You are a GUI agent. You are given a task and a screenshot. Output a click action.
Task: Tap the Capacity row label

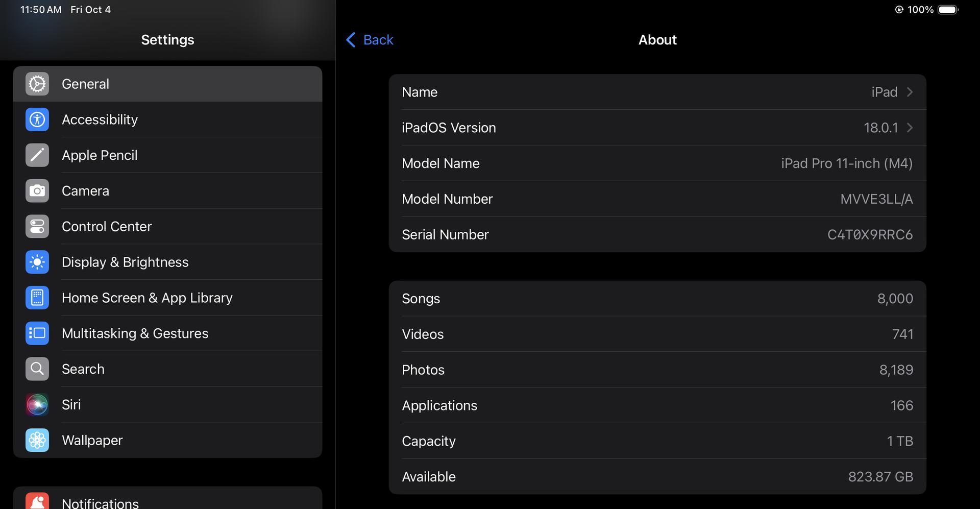click(429, 441)
